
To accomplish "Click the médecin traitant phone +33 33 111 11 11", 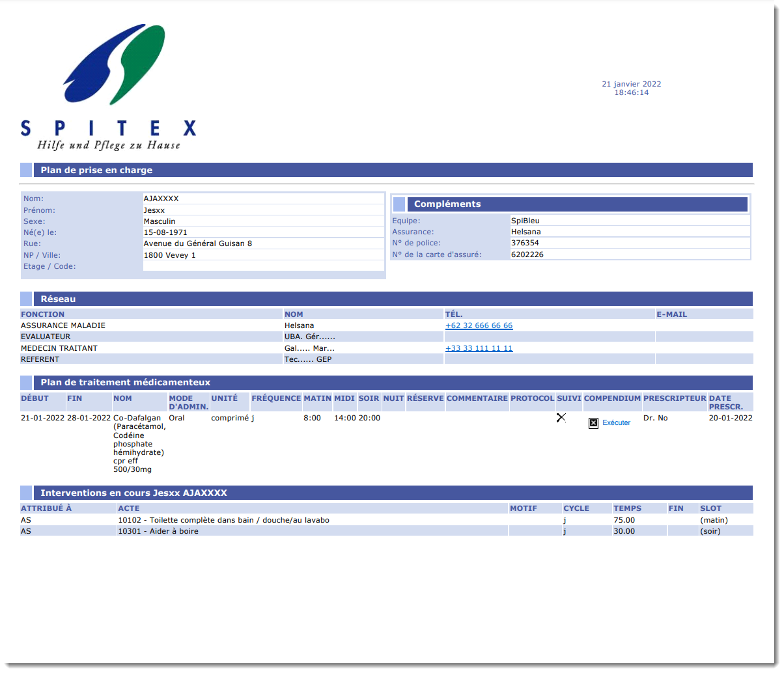I will click(479, 348).
